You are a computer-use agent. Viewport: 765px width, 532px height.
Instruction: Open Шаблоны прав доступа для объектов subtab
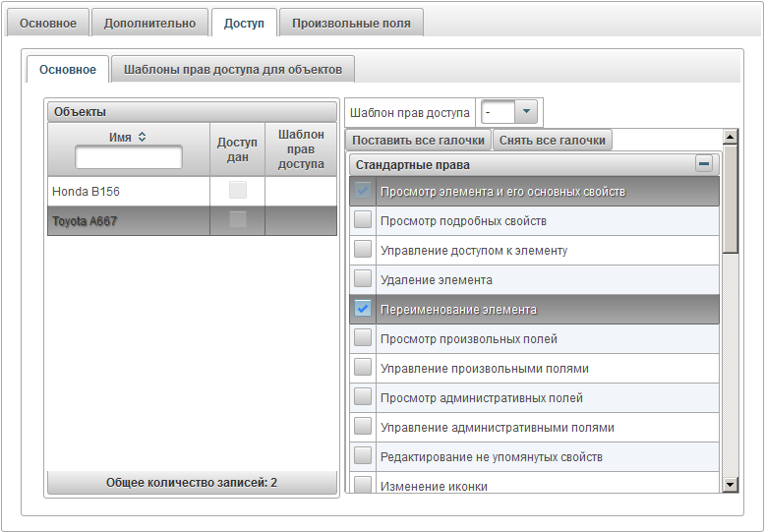(233, 69)
